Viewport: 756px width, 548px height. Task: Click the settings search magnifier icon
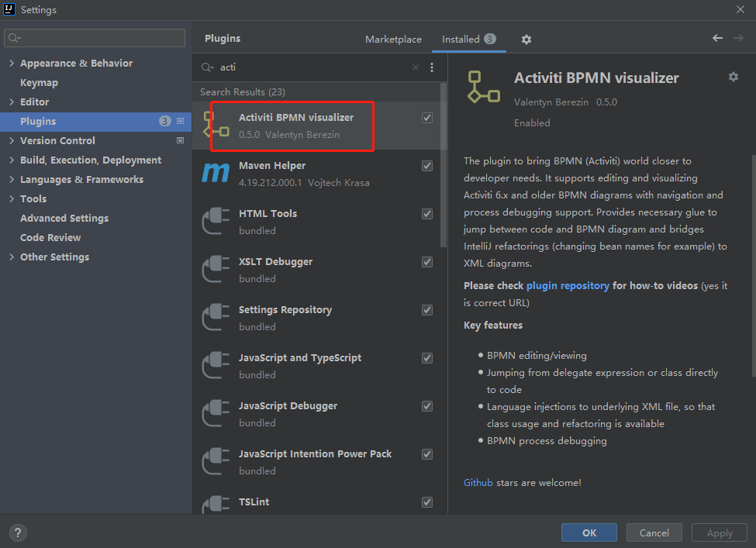(x=14, y=38)
